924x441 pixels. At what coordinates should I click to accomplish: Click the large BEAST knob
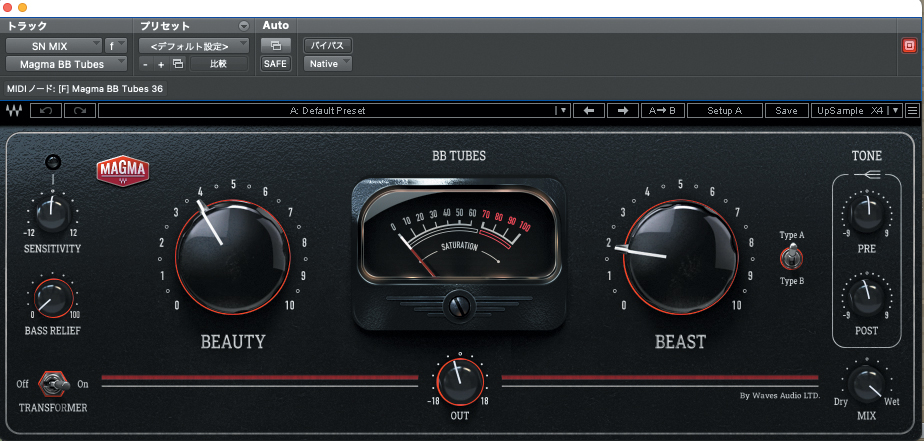(681, 258)
